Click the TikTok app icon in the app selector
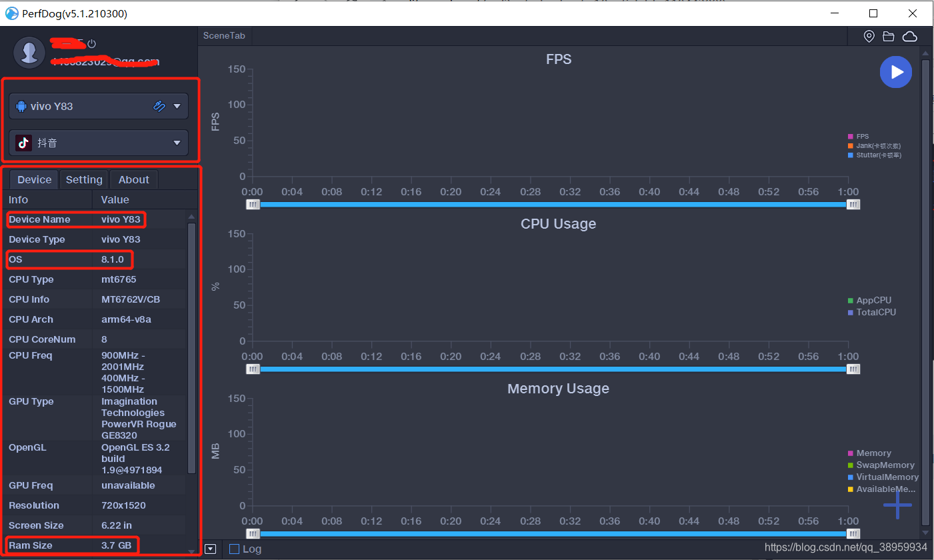Image resolution: width=934 pixels, height=560 pixels. (24, 143)
